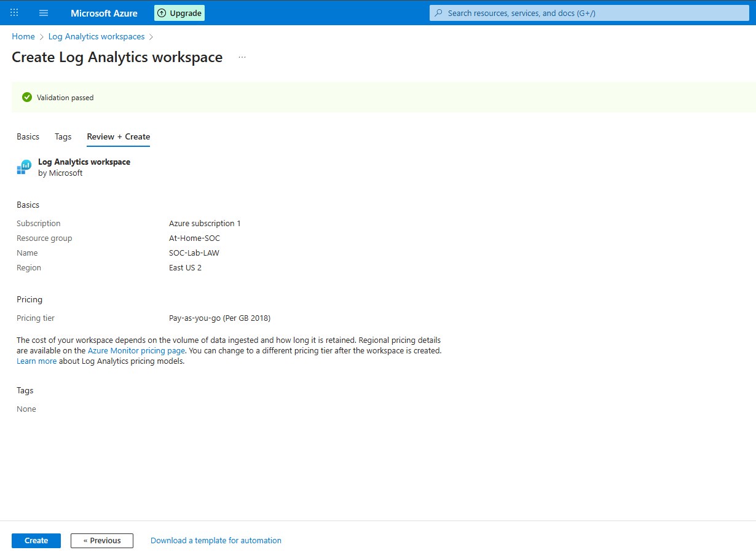This screenshot has height=558, width=756.
Task: Click the Subscription label
Action: pyautogui.click(x=39, y=223)
